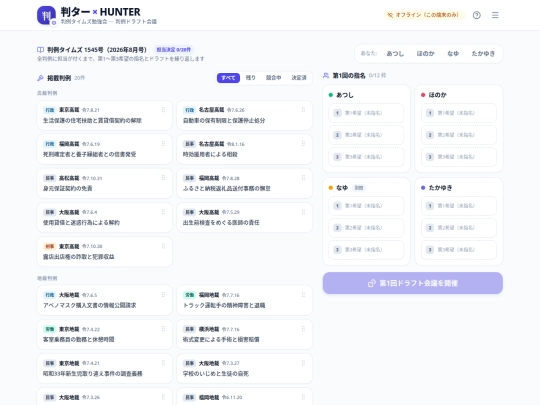540x405 pixels.
Task: Click red dot next to ほのか
Action: coord(423,95)
